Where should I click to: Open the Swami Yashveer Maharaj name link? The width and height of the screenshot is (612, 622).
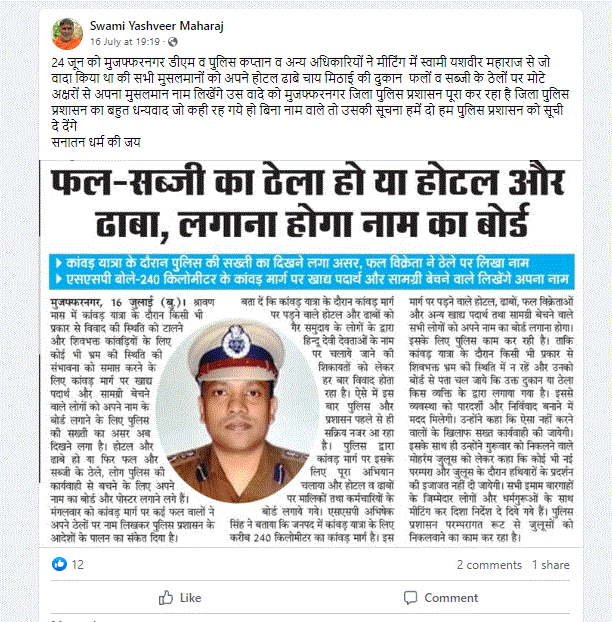click(157, 26)
